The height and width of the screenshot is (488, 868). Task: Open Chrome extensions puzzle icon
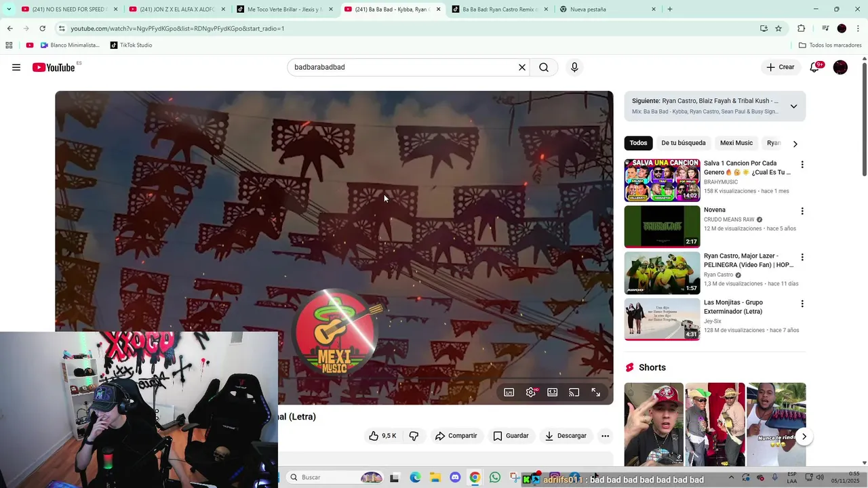click(802, 28)
